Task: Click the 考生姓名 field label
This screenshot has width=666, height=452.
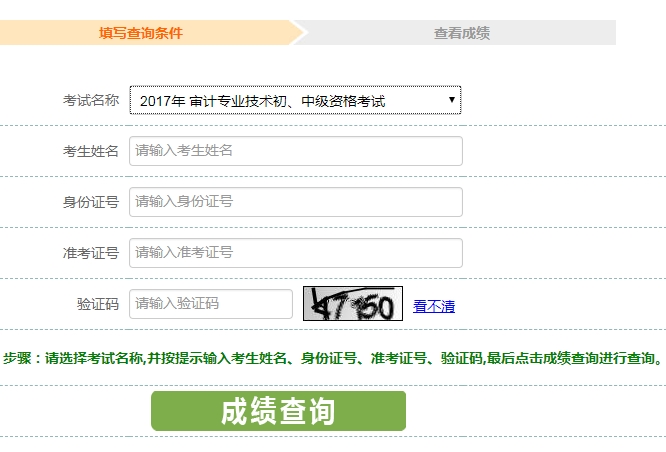Action: (x=90, y=151)
